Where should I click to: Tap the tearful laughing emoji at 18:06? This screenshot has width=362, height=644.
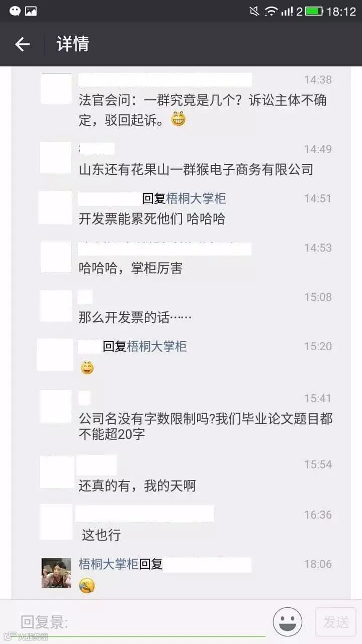point(87,586)
